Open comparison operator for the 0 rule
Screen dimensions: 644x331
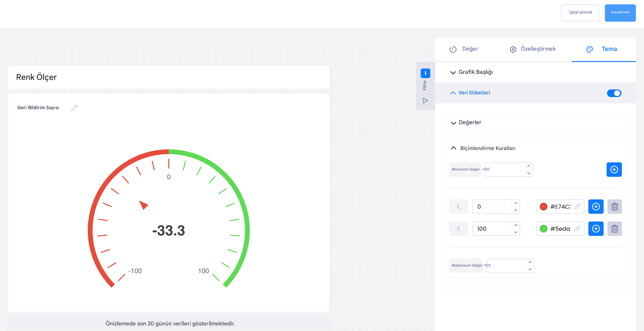click(x=458, y=207)
